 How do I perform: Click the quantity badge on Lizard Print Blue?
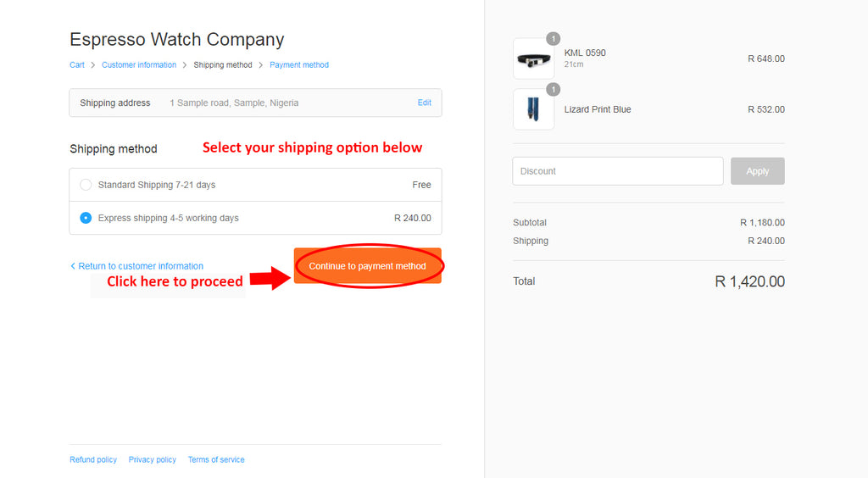[x=553, y=89]
